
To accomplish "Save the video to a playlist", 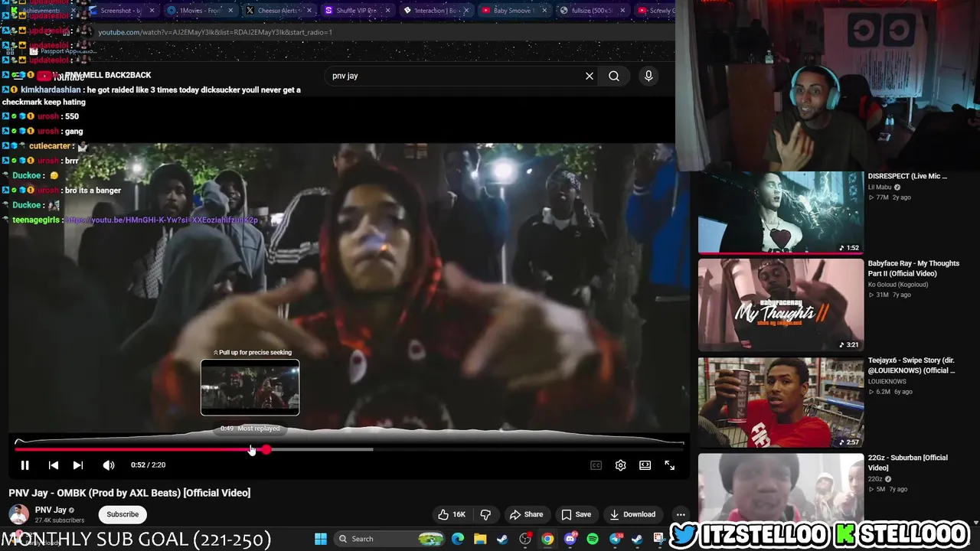I will coord(577,514).
